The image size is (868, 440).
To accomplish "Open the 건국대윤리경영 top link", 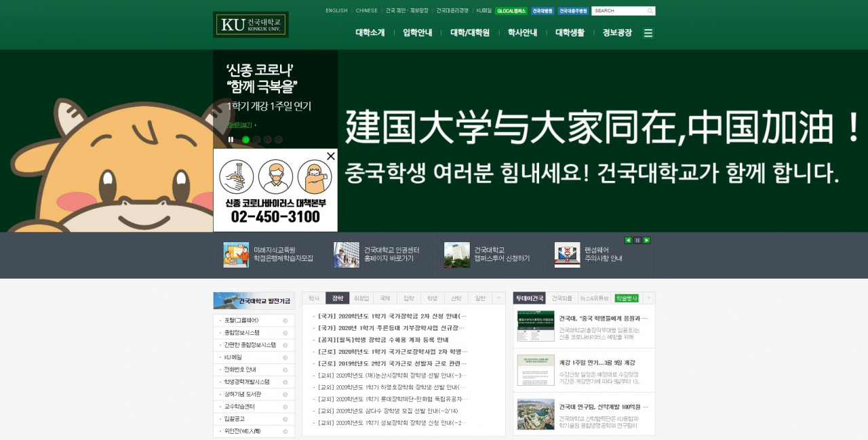I will click(x=452, y=11).
